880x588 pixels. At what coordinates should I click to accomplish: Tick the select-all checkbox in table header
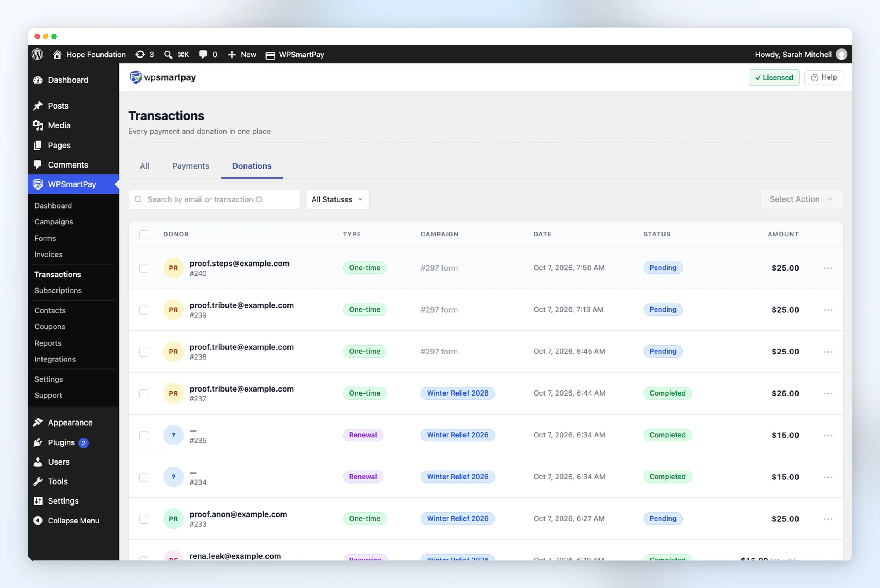(144, 234)
